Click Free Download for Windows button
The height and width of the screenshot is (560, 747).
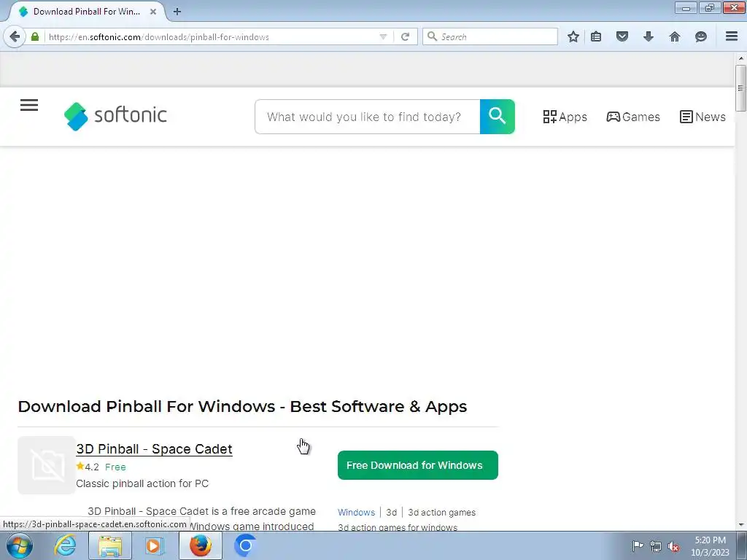pyautogui.click(x=418, y=465)
